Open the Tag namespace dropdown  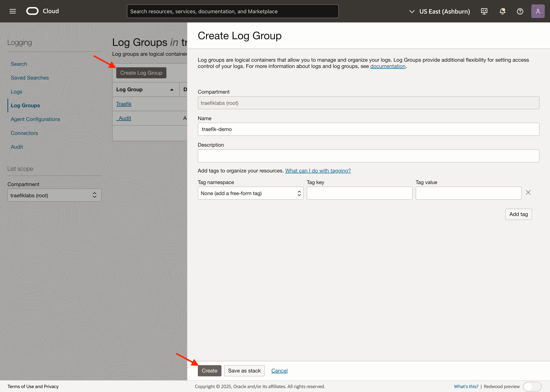(250, 193)
